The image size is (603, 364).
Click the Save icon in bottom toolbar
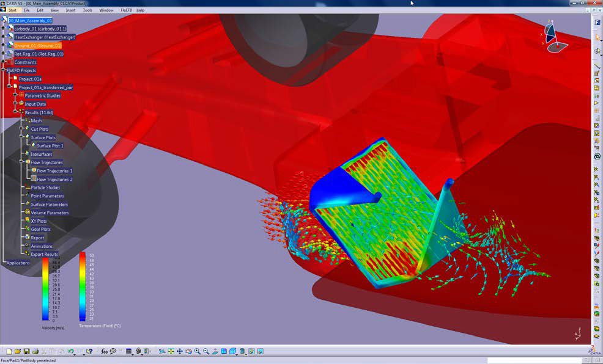coord(26,351)
